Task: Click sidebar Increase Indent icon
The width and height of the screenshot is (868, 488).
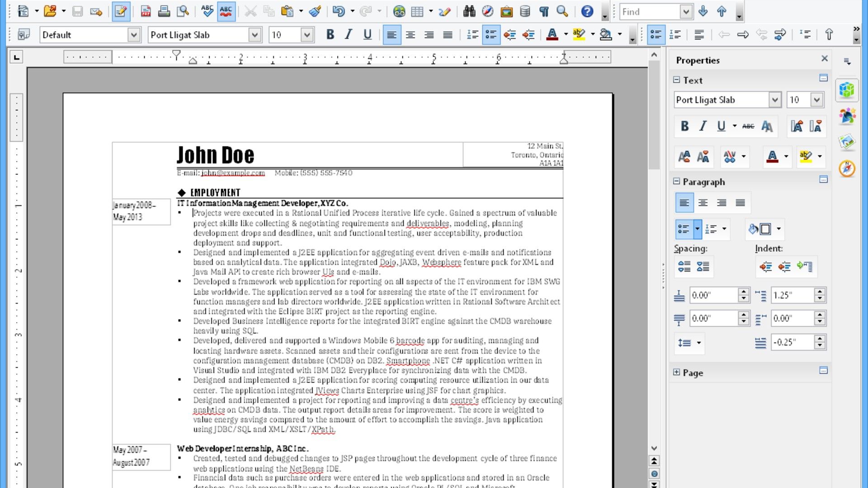Action: 766,267
